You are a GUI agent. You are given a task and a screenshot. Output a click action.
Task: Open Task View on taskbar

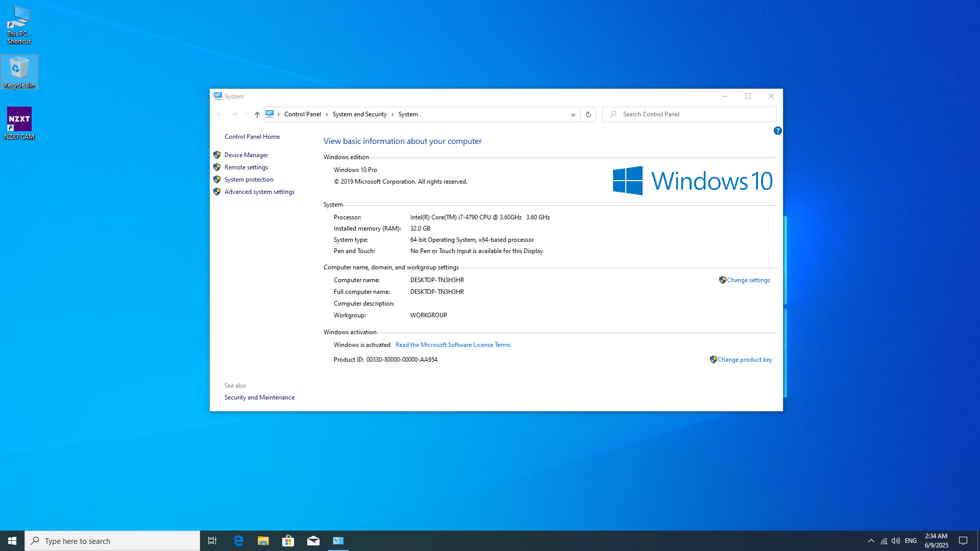pyautogui.click(x=212, y=541)
